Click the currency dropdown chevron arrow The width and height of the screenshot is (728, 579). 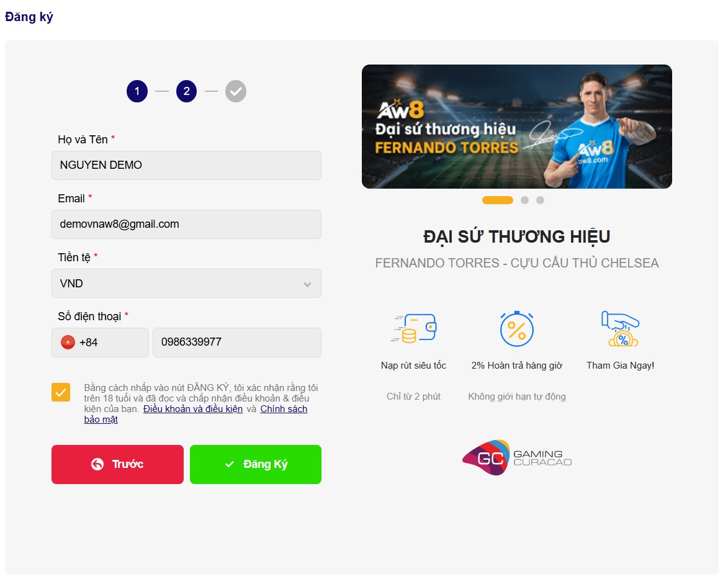pos(307,284)
